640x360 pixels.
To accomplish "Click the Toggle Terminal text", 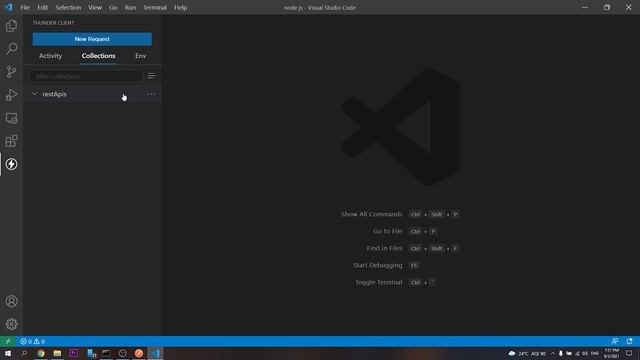I will coord(378,282).
